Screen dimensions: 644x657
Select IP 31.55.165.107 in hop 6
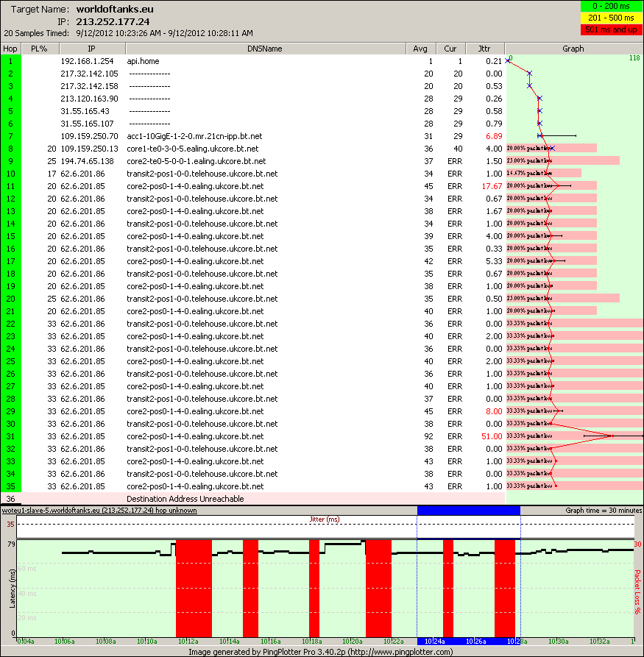(x=87, y=124)
